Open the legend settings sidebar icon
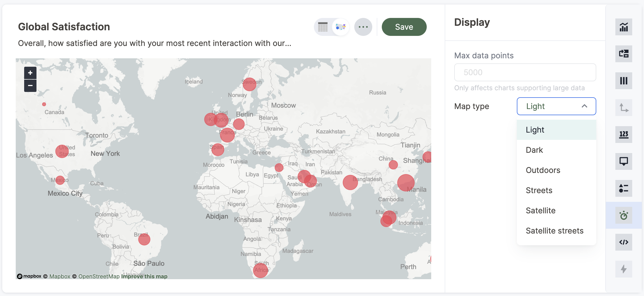This screenshot has width=644, height=296. pyautogui.click(x=624, y=188)
